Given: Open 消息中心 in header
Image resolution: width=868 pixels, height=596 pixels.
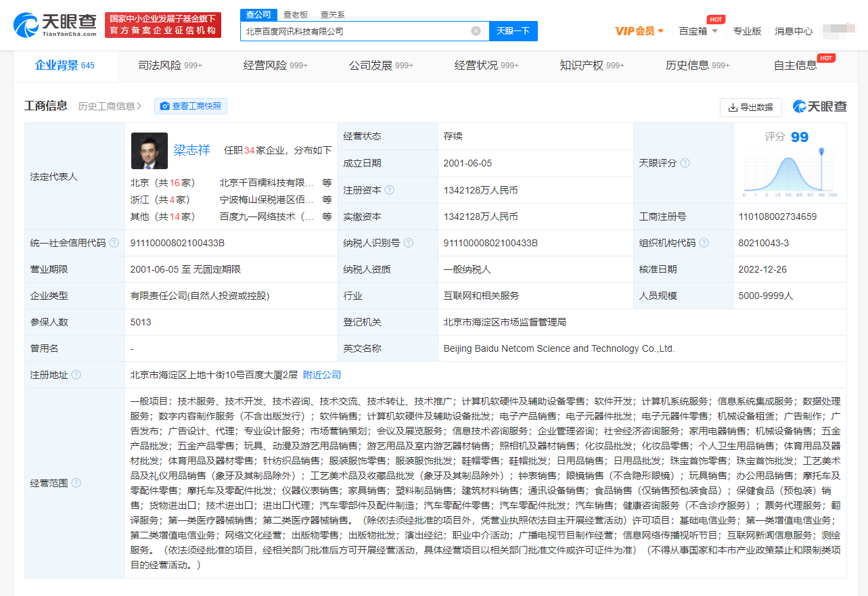Looking at the screenshot, I should pos(794,31).
